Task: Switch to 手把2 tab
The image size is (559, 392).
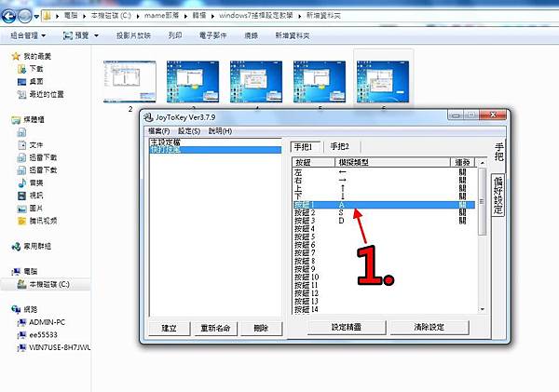Action: coord(340,146)
